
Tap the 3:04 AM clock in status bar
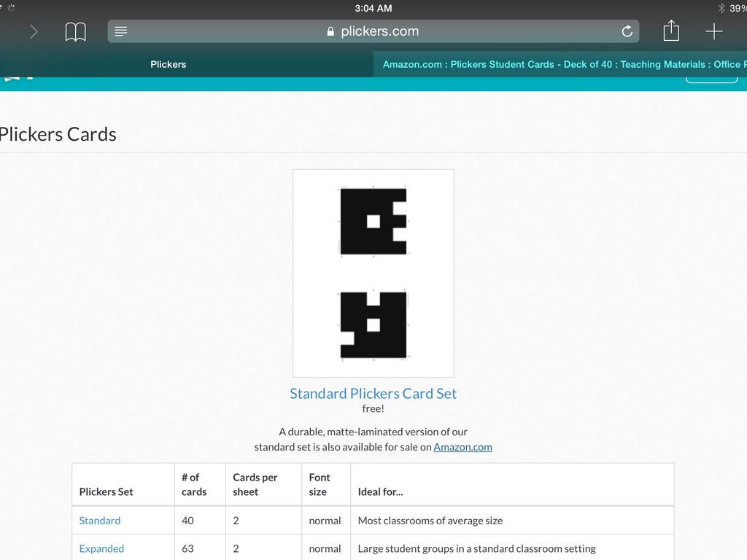pyautogui.click(x=373, y=8)
